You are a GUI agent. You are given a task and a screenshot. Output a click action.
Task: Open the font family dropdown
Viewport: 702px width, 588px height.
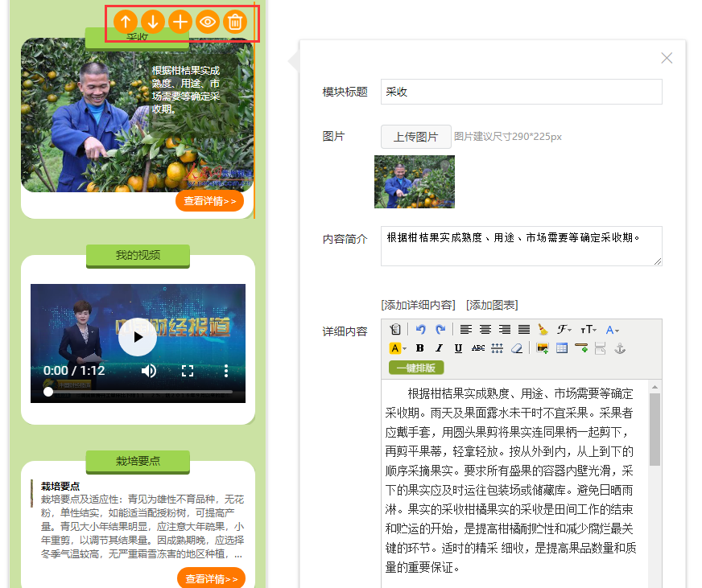[564, 330]
